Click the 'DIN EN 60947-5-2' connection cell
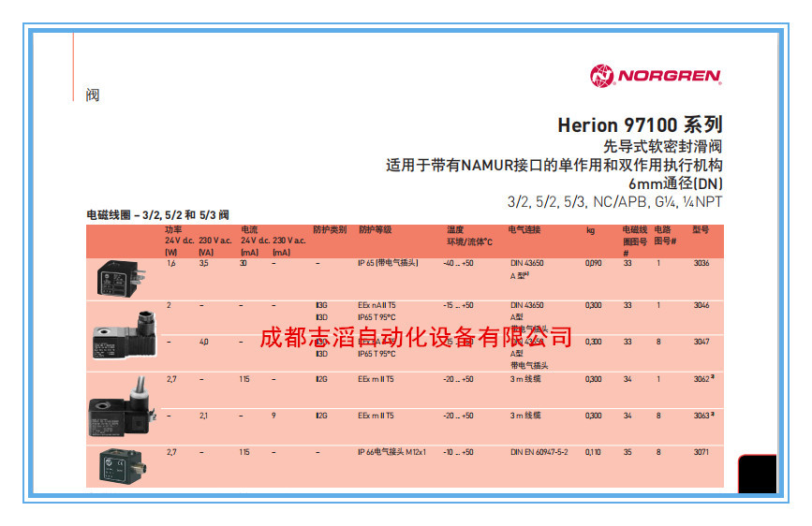 tap(539, 452)
